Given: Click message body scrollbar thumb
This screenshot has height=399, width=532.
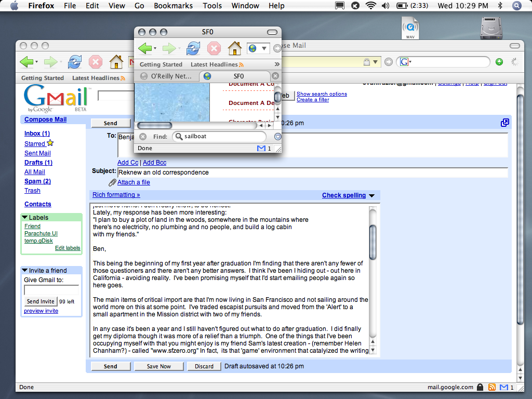Looking at the screenshot, I should click(x=373, y=242).
